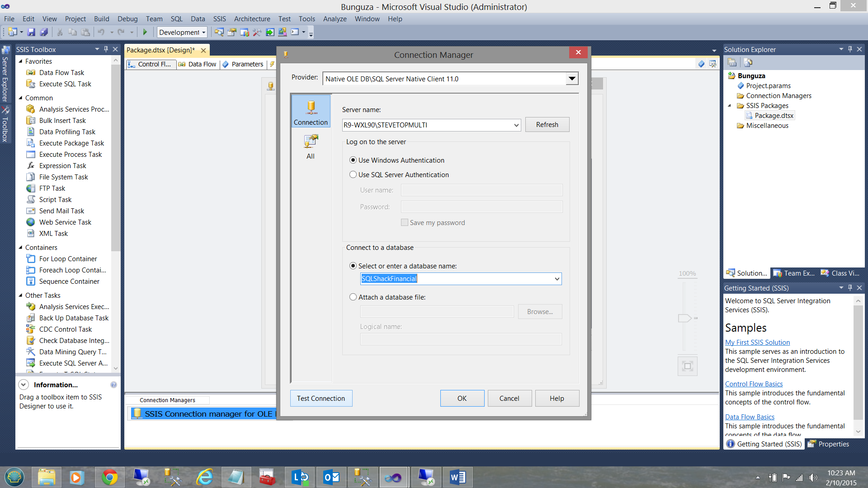Open the Control Flow Basics link
Screen dimensions: 868x488
754,384
